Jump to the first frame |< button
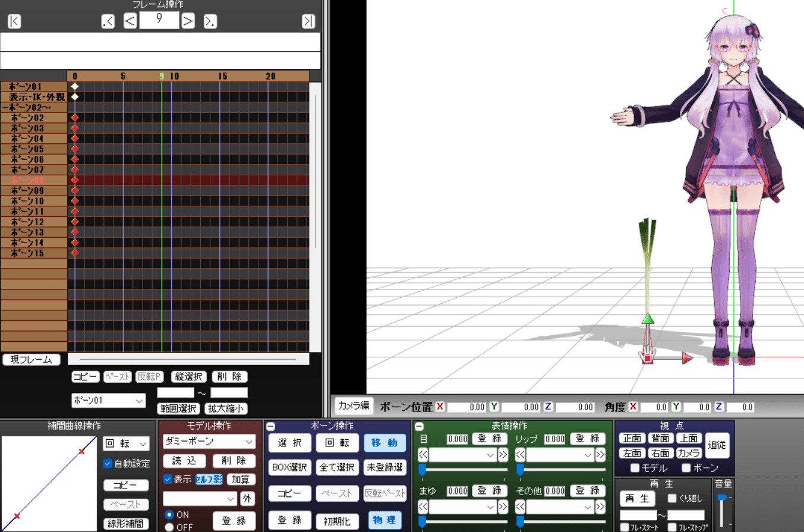Viewport: 804px width, 532px height. (15, 21)
